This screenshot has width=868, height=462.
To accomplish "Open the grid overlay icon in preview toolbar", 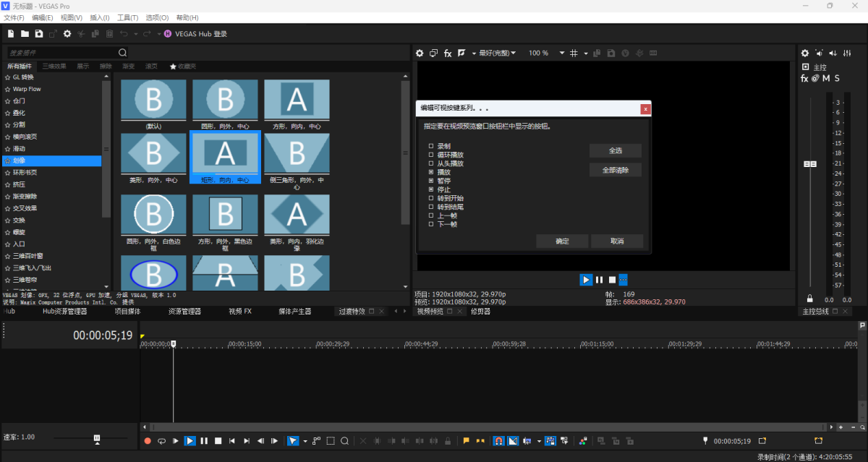I will 574,53.
